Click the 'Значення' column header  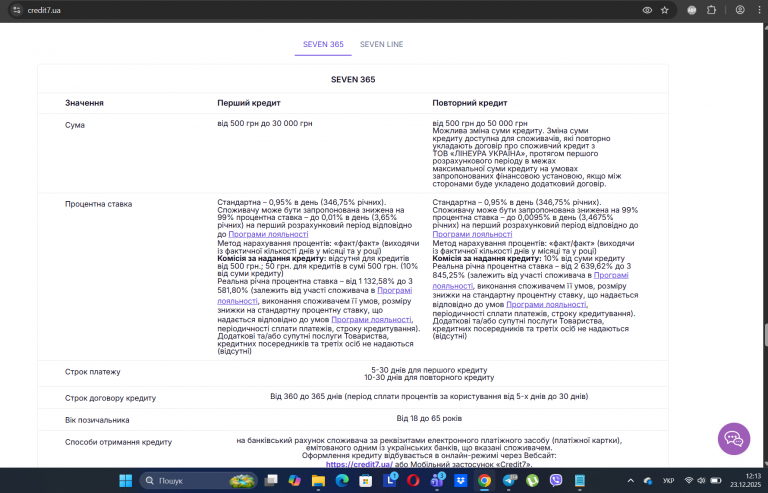point(84,103)
